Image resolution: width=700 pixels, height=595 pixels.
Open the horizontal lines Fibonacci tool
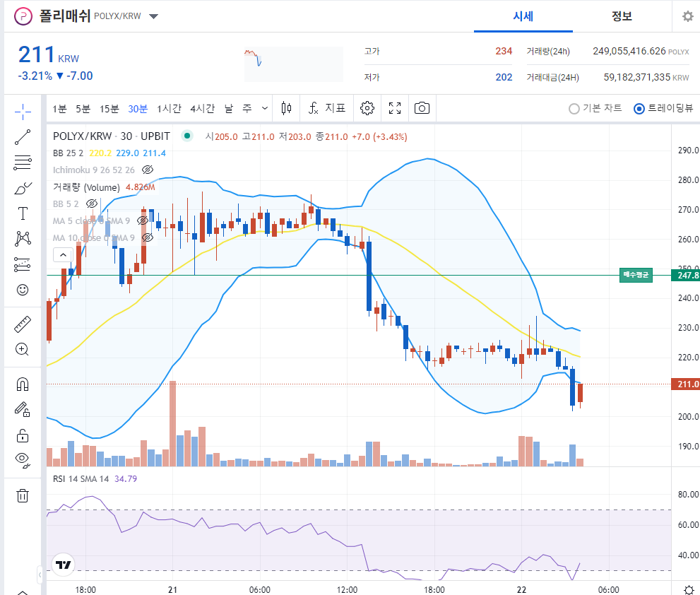[23, 163]
